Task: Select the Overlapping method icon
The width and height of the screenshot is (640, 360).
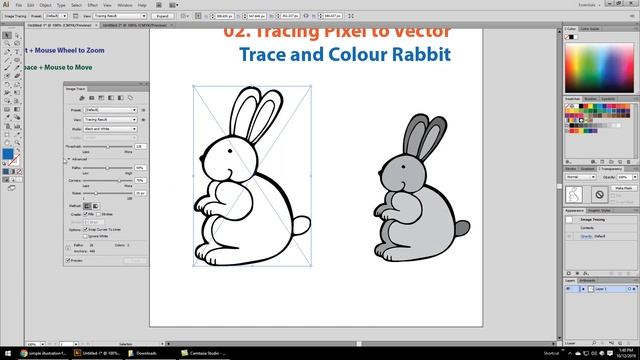Action: pos(96,206)
